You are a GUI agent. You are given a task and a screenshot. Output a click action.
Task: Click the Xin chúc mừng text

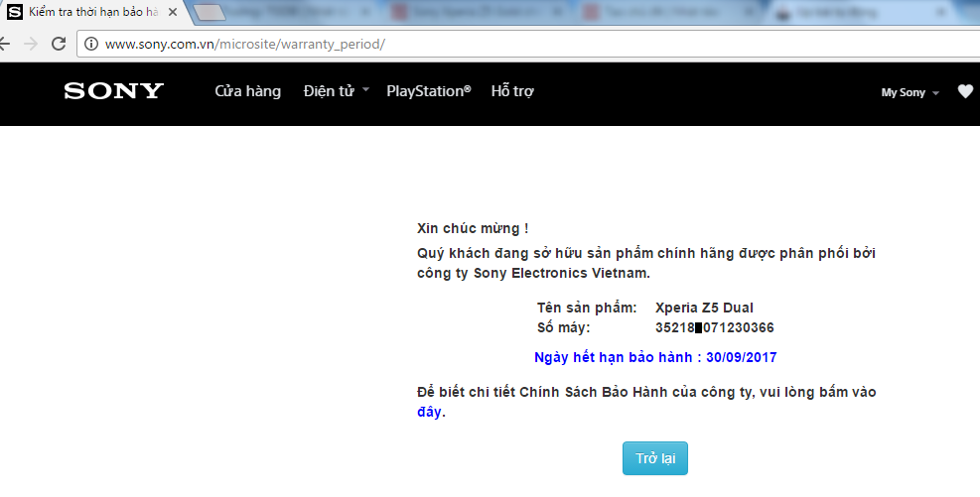pyautogui.click(x=473, y=228)
